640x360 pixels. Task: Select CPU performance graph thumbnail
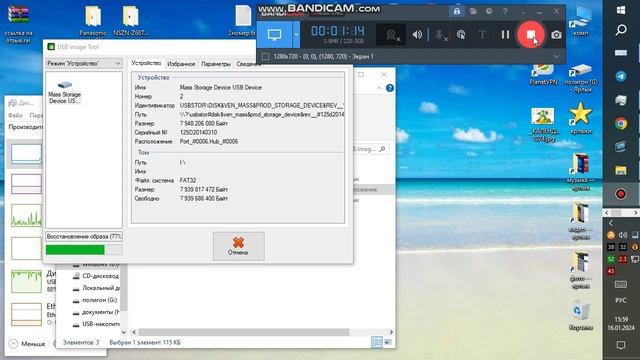click(26, 154)
